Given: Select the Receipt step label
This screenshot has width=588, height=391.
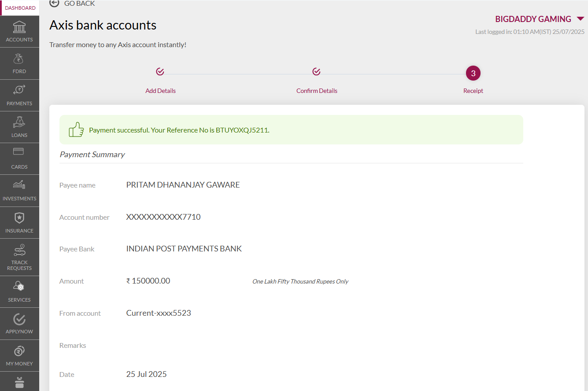Looking at the screenshot, I should point(473,91).
